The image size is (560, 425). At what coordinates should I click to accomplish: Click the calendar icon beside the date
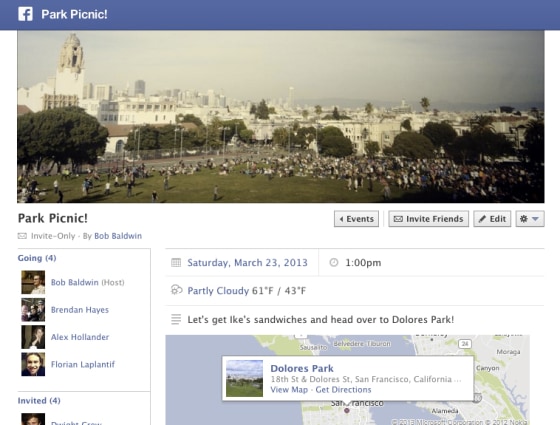[x=176, y=262]
